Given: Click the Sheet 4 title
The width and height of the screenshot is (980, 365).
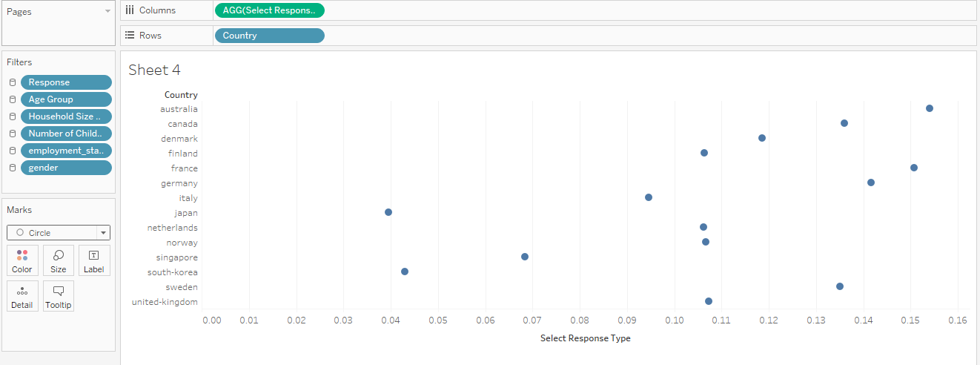Looking at the screenshot, I should coord(154,70).
